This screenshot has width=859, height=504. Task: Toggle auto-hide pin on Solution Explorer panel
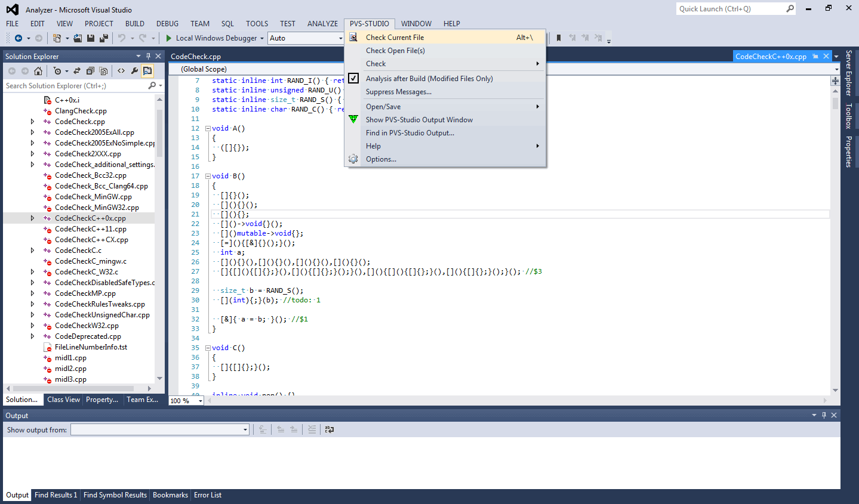(x=148, y=56)
